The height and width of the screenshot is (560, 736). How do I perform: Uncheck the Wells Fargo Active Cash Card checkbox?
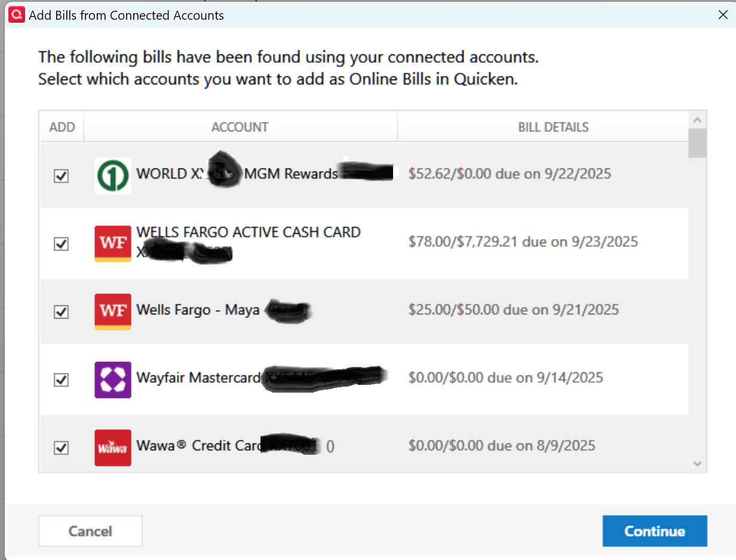(x=62, y=244)
